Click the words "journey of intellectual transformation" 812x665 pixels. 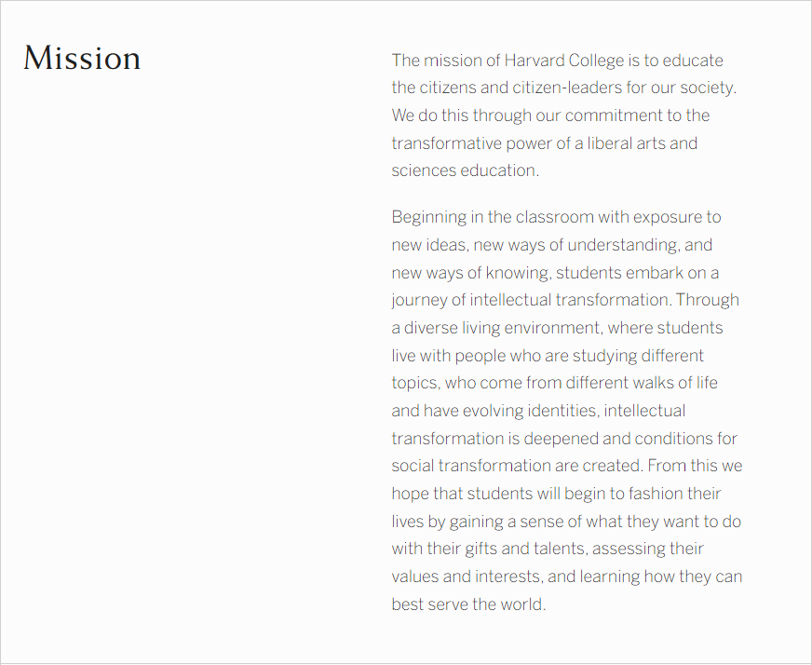click(531, 300)
